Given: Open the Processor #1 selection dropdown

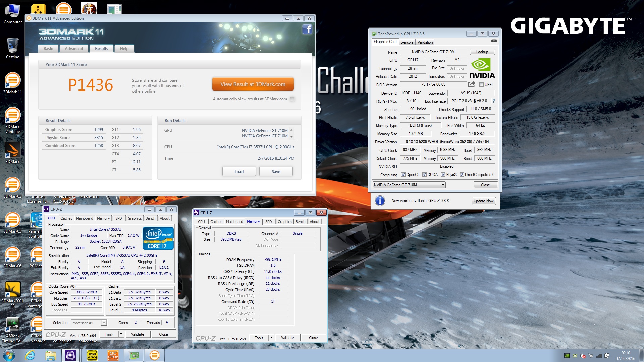Looking at the screenshot, I should pos(89,323).
